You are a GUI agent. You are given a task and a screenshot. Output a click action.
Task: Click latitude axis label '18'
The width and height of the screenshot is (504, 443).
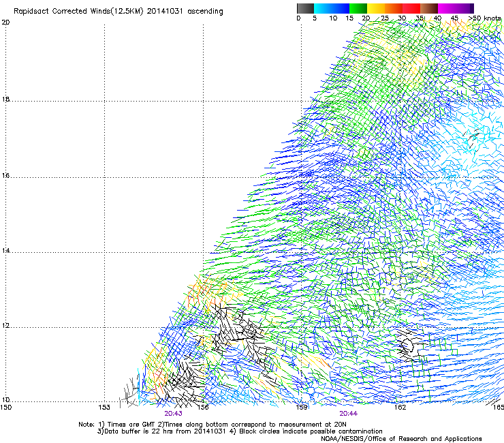[5, 100]
